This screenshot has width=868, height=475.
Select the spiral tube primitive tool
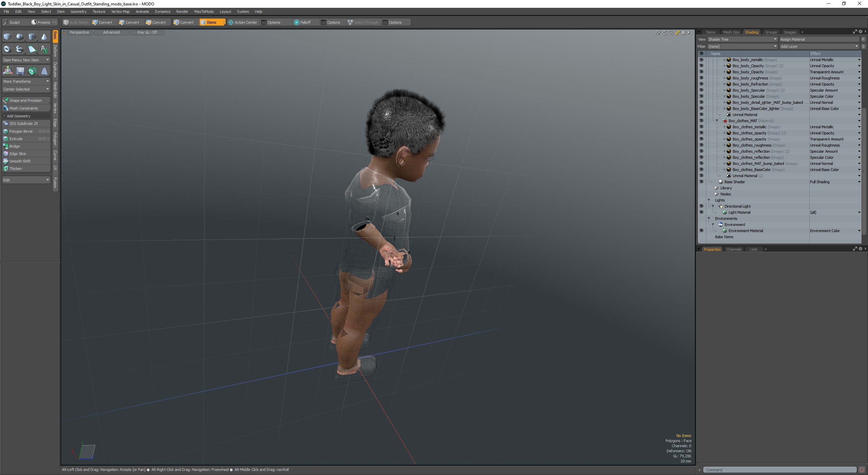click(x=20, y=49)
